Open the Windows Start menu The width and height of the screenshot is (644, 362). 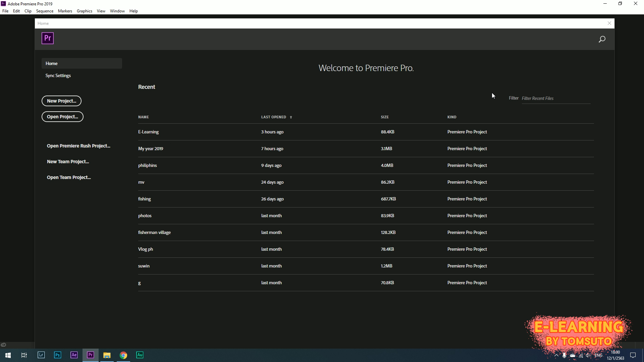pyautogui.click(x=8, y=355)
